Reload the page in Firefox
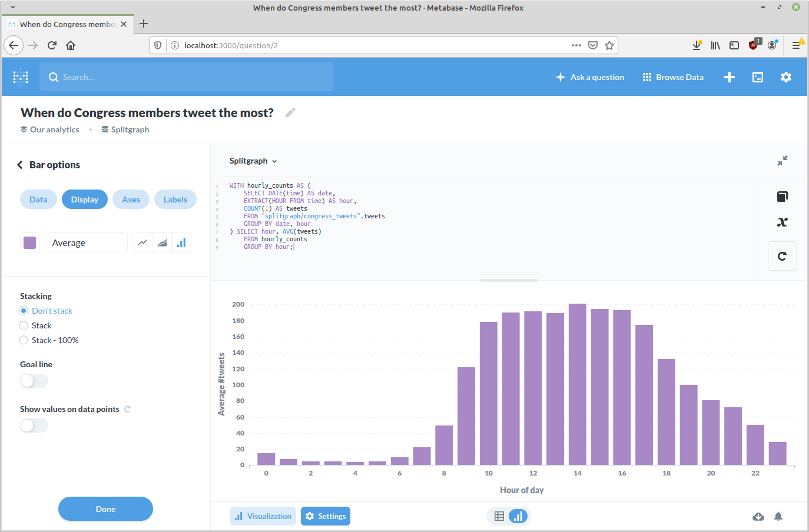The height and width of the screenshot is (532, 809). click(x=52, y=45)
